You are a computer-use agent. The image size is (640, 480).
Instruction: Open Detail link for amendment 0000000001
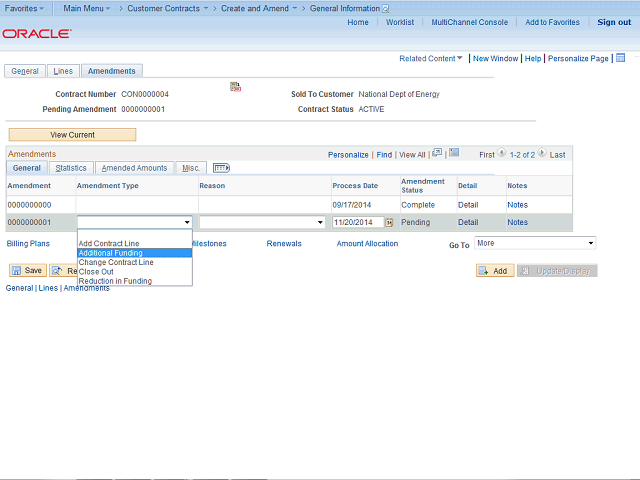click(468, 222)
